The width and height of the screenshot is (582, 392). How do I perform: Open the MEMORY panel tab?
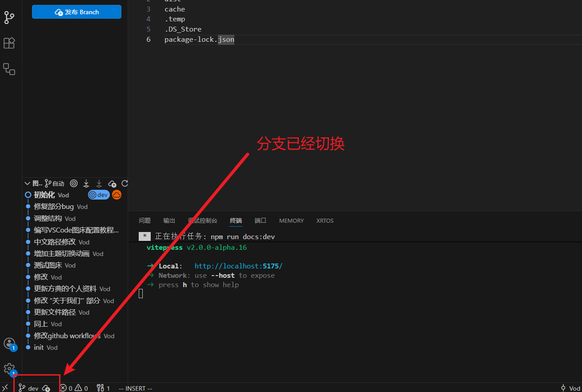[x=291, y=220]
